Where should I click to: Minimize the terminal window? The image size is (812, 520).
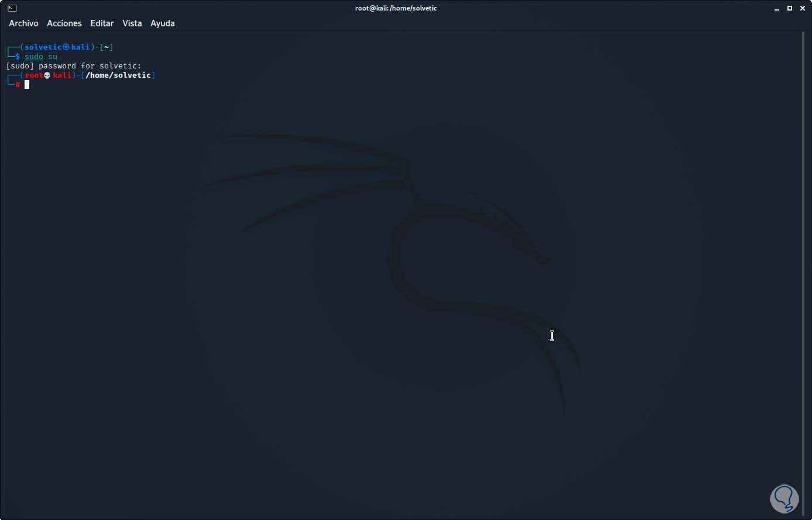coord(777,8)
